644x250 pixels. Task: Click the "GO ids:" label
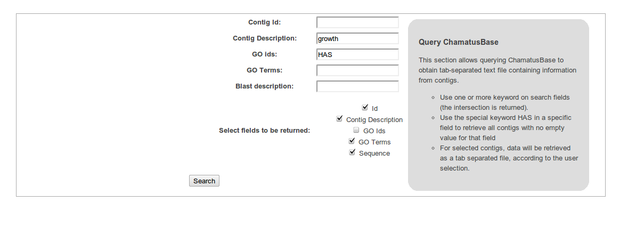point(265,54)
